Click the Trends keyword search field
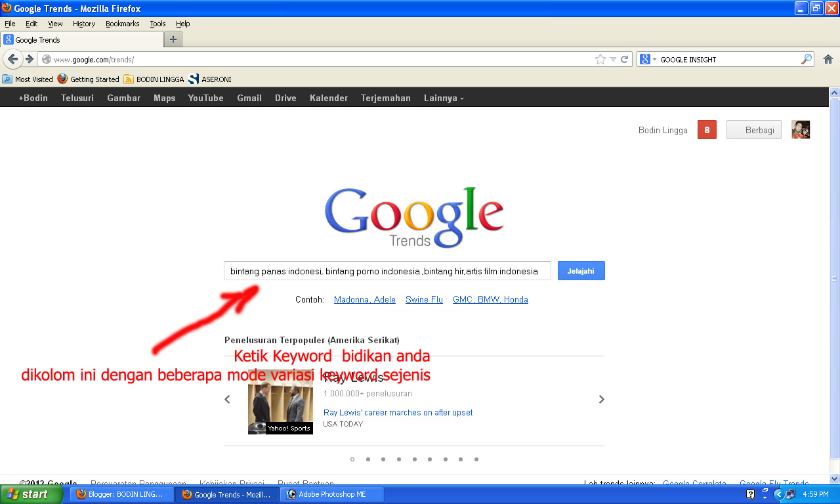This screenshot has width=840, height=504. coord(387,271)
